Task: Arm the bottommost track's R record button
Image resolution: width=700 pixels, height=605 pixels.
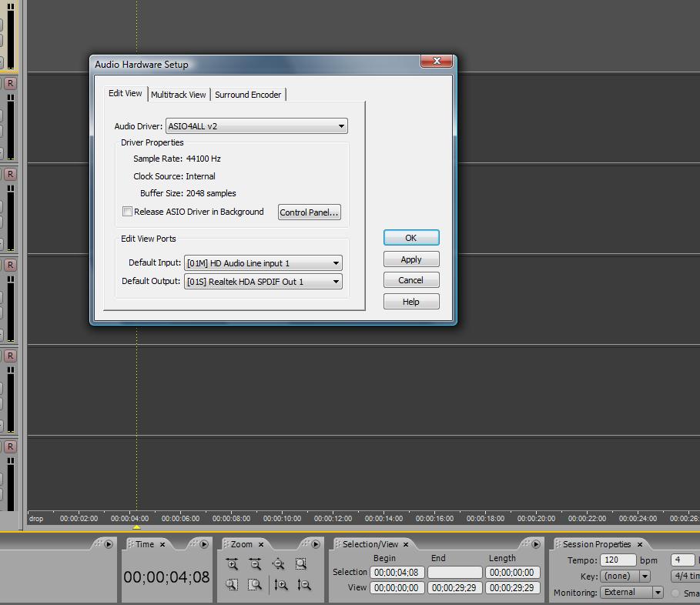Action: coord(10,446)
